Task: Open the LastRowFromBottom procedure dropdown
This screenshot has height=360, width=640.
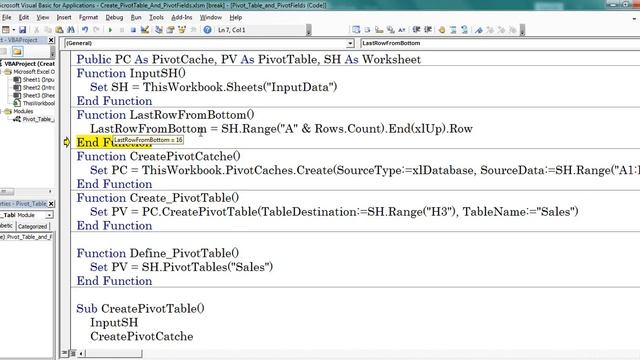Action: [500, 43]
